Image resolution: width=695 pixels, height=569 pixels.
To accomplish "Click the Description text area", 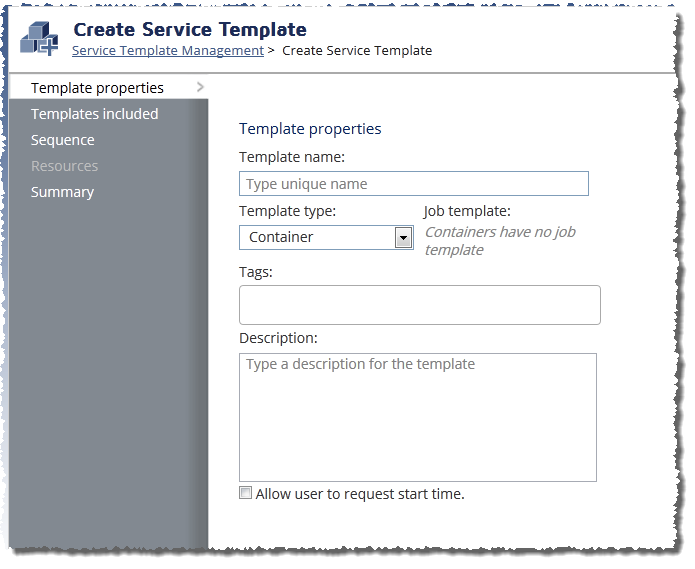I will point(418,417).
